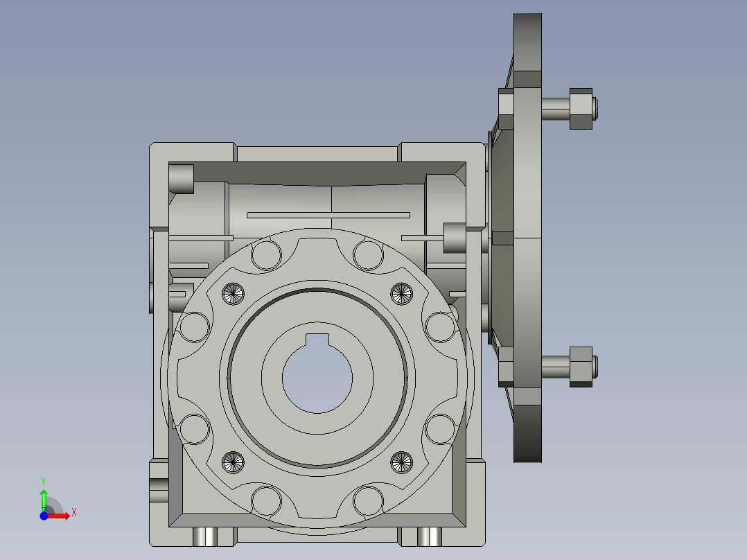The height and width of the screenshot is (560, 747).
Task: Select the blue origin sphere of axis triad
Action: pyautogui.click(x=43, y=516)
